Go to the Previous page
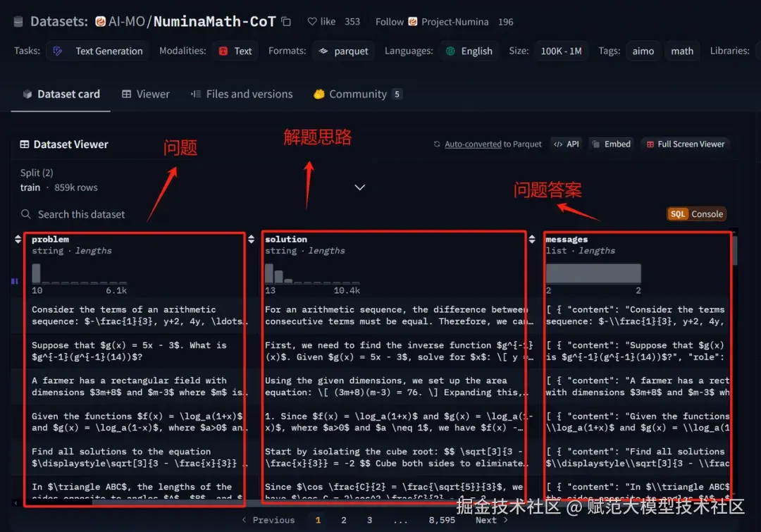761x532 pixels. [x=268, y=520]
